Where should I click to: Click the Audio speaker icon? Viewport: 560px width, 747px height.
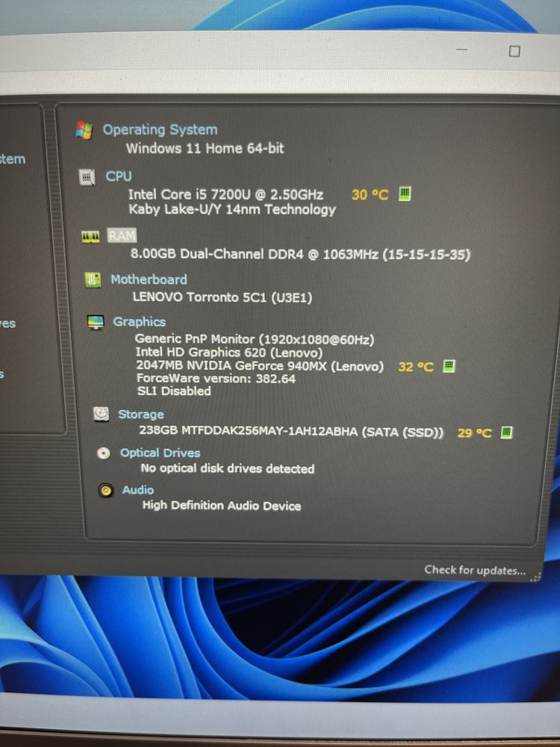coord(106,490)
